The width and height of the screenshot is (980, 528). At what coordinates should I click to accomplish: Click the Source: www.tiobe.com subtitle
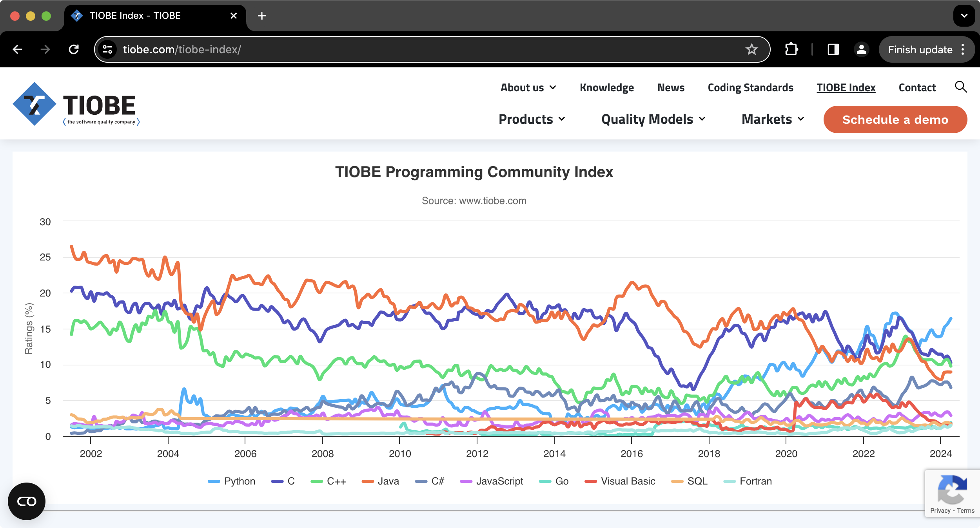(474, 201)
